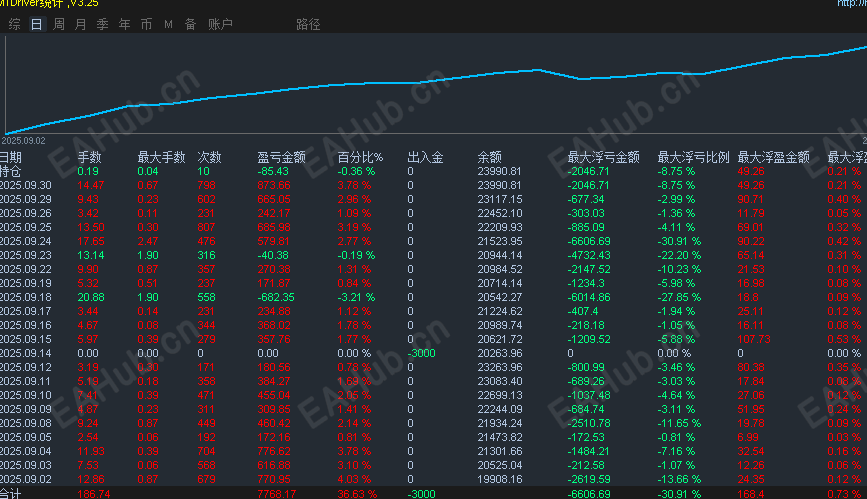The width and height of the screenshot is (867, 499).
Task: Switch to the 综 summary tab
Action: pyautogui.click(x=15, y=24)
